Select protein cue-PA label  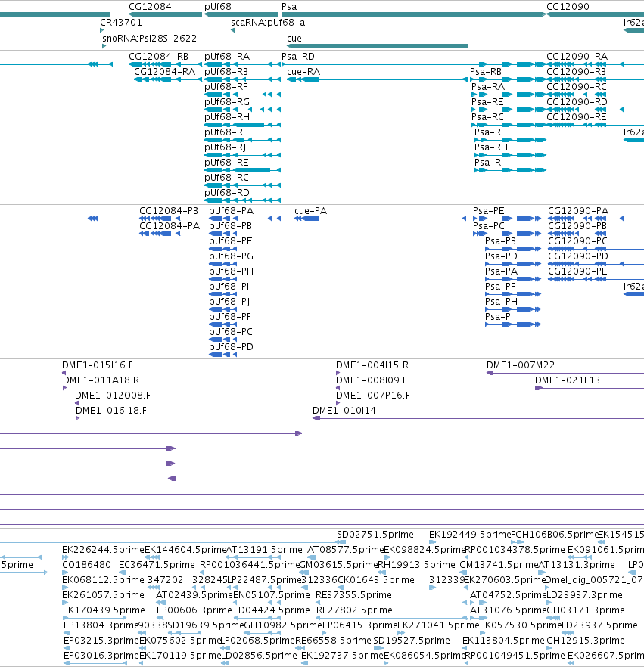coord(311,211)
